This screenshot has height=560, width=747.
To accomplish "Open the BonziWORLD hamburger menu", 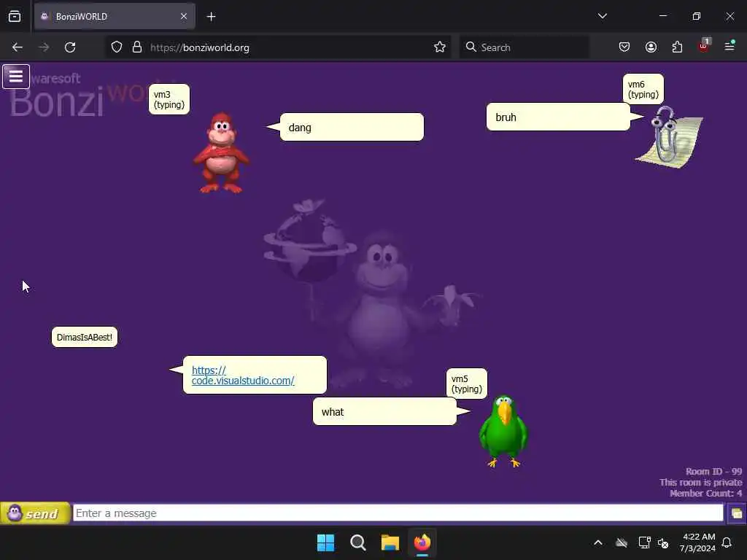I will [16, 76].
